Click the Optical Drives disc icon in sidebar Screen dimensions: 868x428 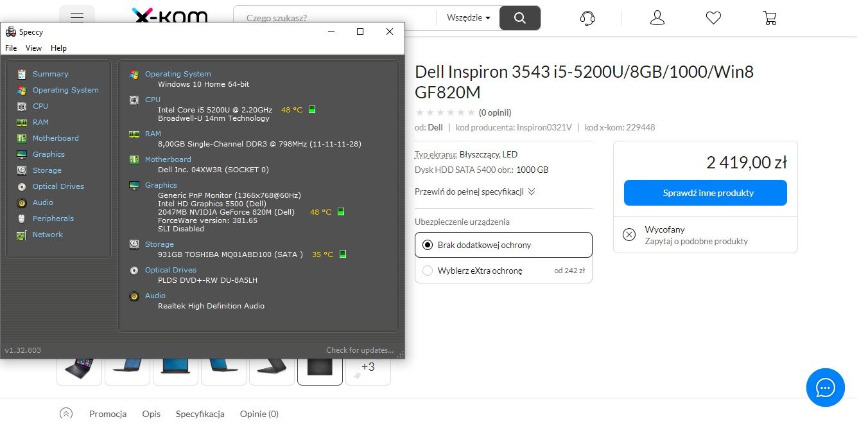pos(22,186)
